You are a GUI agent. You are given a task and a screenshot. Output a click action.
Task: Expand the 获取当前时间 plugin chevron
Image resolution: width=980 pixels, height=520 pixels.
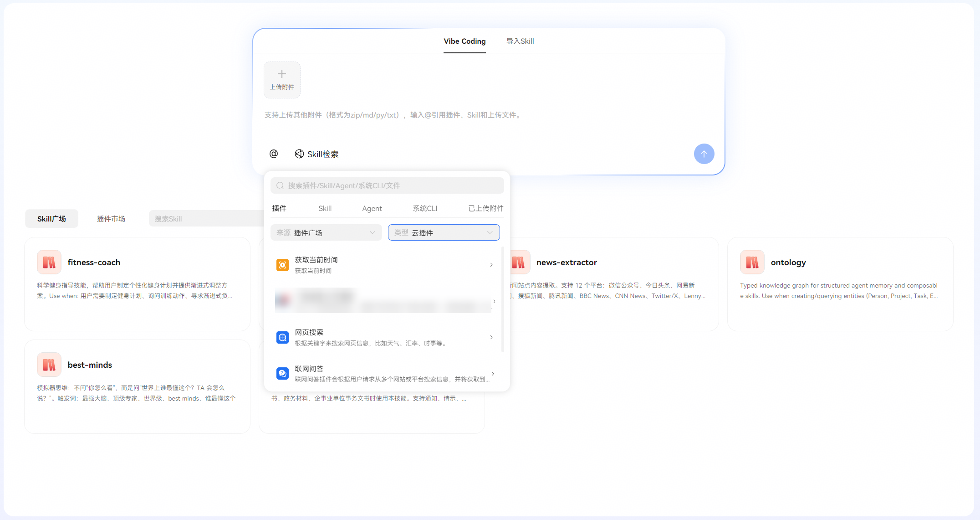click(491, 265)
